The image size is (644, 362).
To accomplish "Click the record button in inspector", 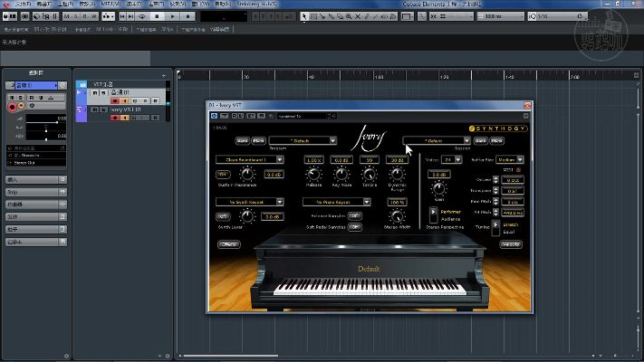I will point(12,107).
